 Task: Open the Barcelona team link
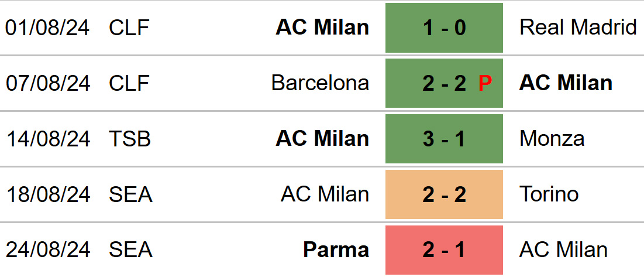[321, 83]
